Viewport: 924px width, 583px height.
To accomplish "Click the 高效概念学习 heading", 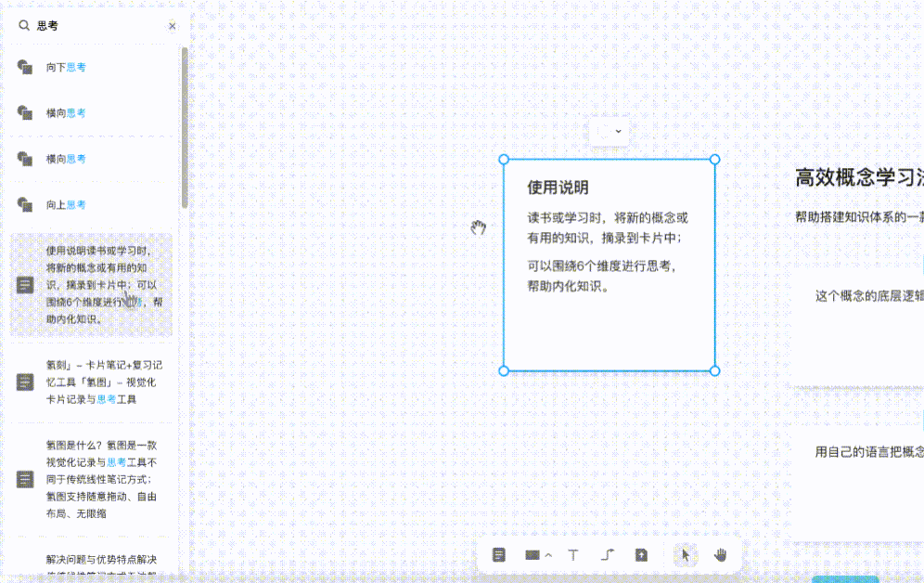I will [859, 177].
